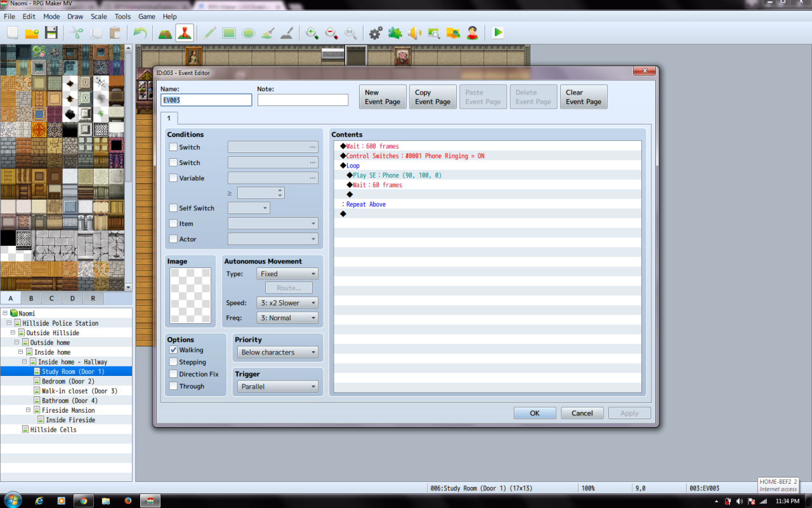The width and height of the screenshot is (812, 508).
Task: Collapse the Outside Hillside tree node
Action: [x=13, y=333]
